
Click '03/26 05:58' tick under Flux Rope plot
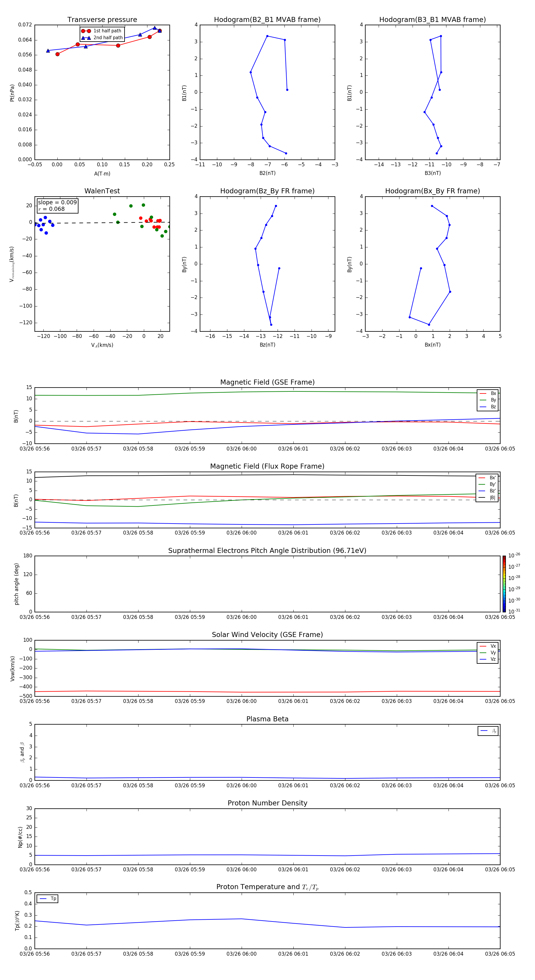point(138,533)
